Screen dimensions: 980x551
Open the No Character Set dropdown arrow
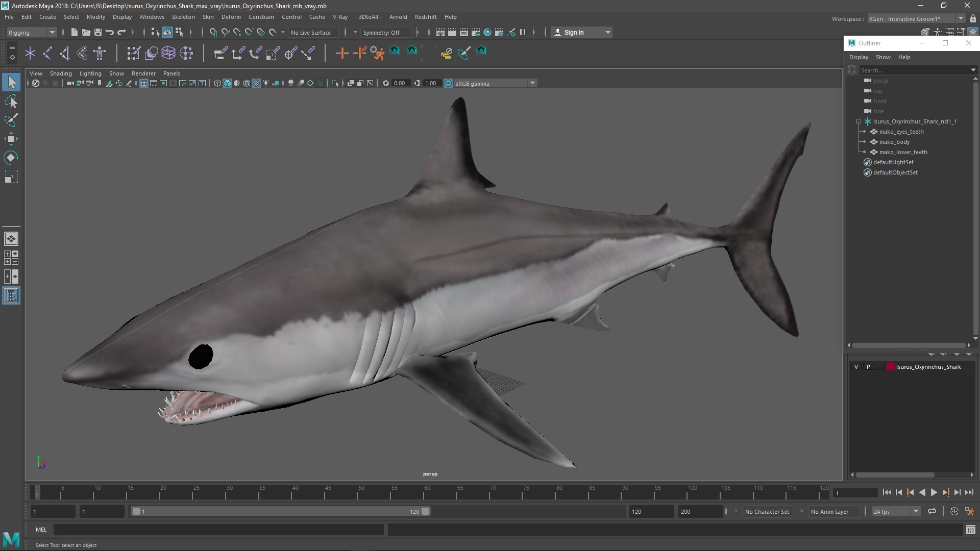pyautogui.click(x=736, y=511)
